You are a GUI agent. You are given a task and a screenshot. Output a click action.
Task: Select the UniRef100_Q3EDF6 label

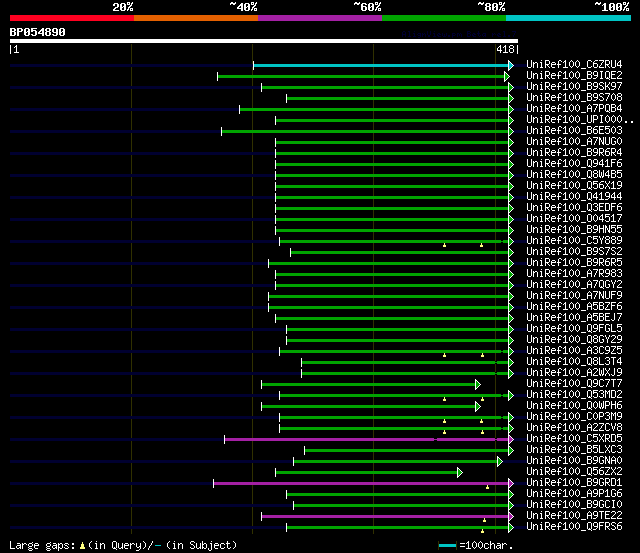click(574, 208)
